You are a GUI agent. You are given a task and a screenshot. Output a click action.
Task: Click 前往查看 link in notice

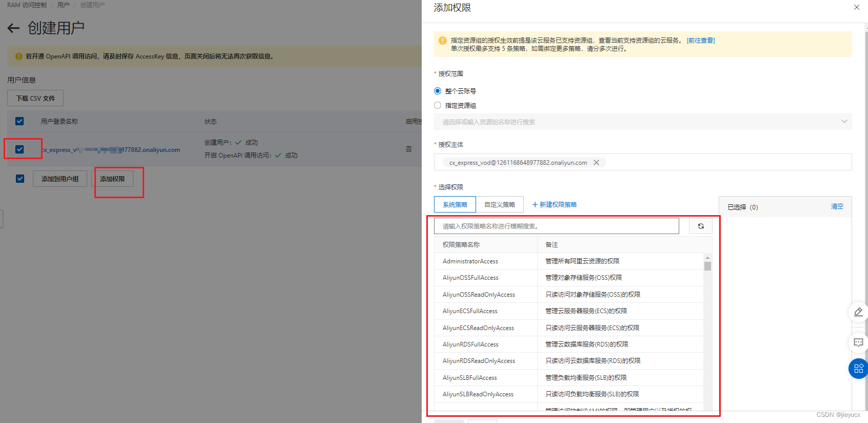click(x=701, y=41)
